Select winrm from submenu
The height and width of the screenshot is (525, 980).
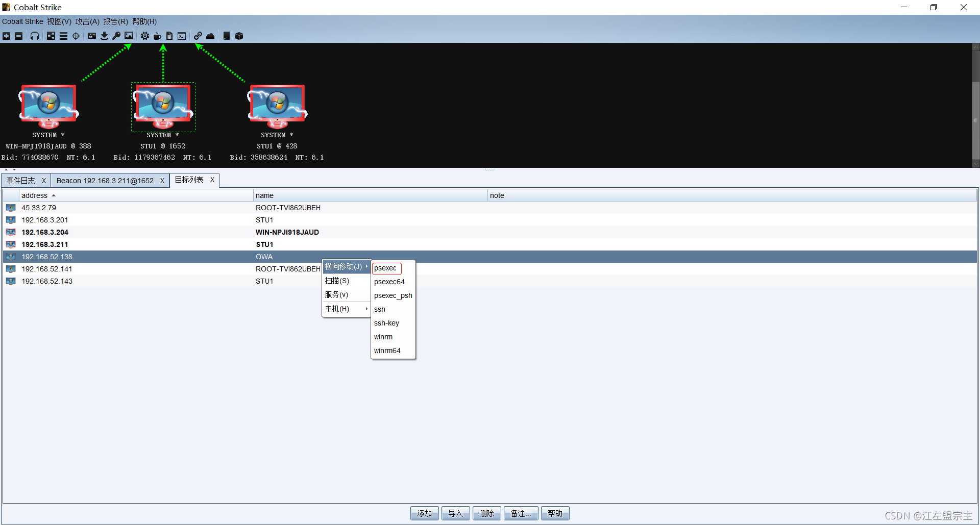393,337
